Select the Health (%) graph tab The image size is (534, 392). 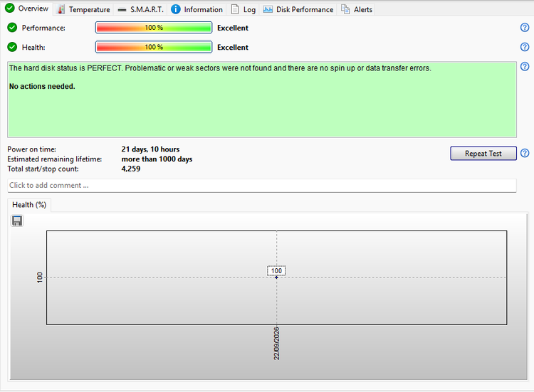(x=29, y=205)
